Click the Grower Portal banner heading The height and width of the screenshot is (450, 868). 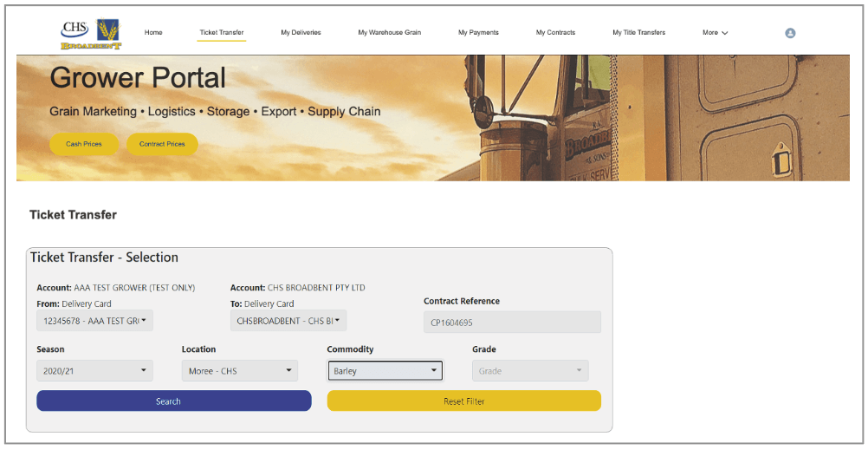[138, 78]
